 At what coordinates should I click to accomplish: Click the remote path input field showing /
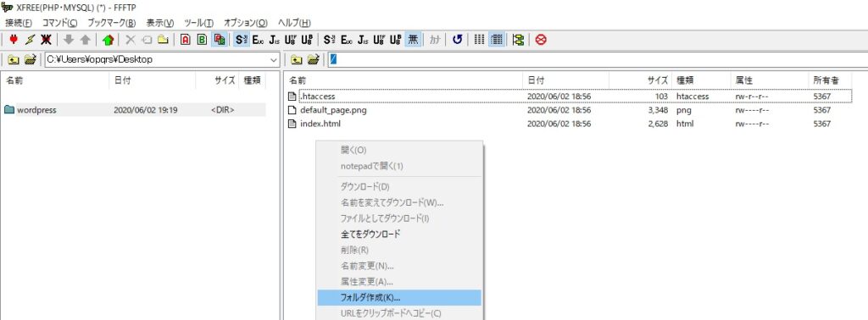[x=598, y=60]
